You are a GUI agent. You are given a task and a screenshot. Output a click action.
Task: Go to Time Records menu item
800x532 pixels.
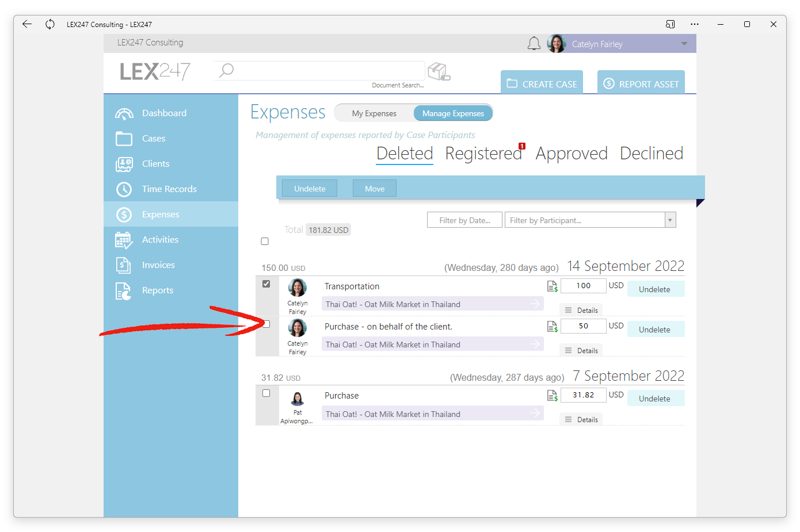click(x=169, y=189)
